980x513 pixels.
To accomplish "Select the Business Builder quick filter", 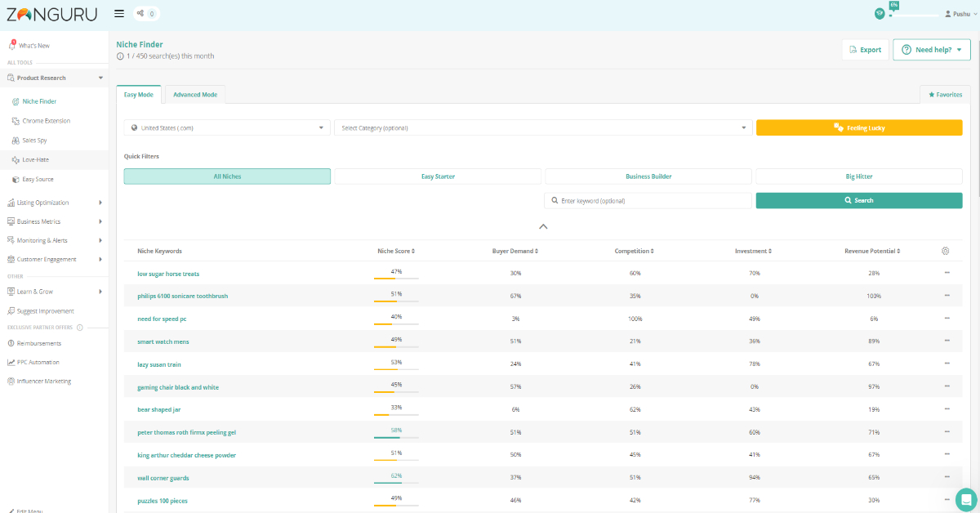I will [x=648, y=176].
